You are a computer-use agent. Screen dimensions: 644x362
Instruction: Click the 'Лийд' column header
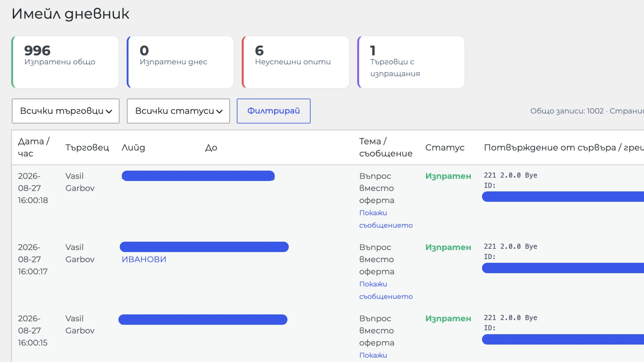pos(133,147)
